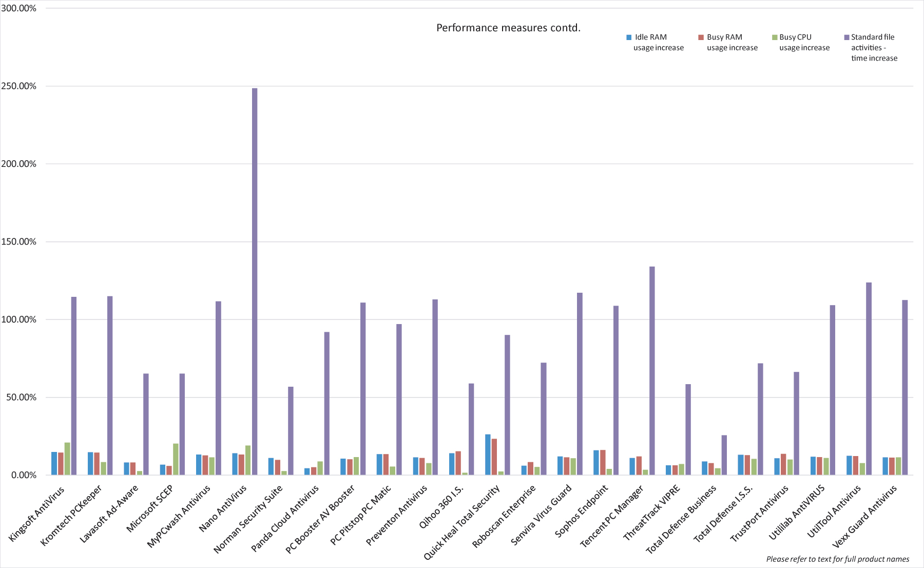Click the Panda Cloud Antivirus axis label
Screen dimensions: 924x568
pos(285,519)
